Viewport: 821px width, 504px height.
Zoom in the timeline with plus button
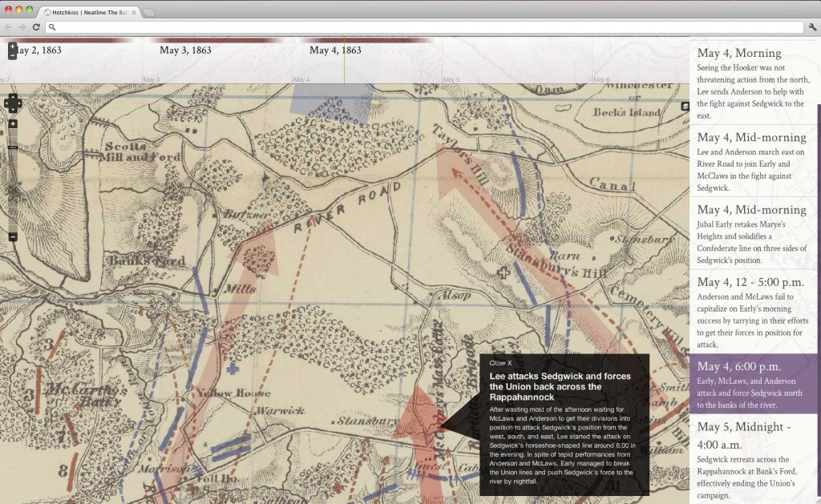pos(13,46)
